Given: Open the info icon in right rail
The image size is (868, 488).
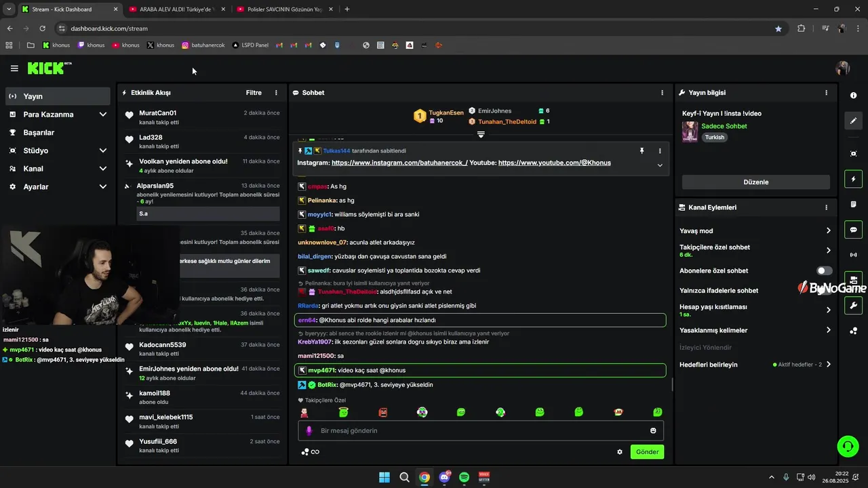Looking at the screenshot, I should pyautogui.click(x=853, y=96).
